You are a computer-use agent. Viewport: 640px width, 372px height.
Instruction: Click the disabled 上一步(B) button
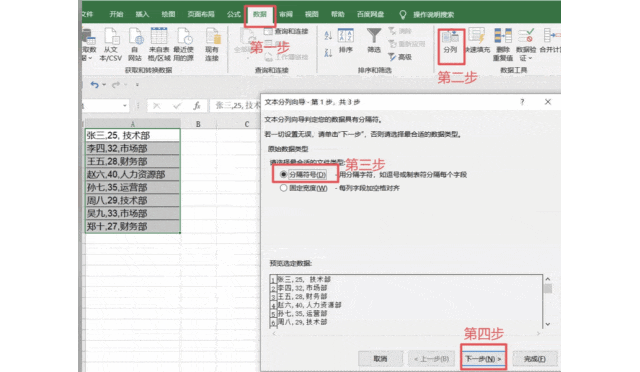pos(431,359)
